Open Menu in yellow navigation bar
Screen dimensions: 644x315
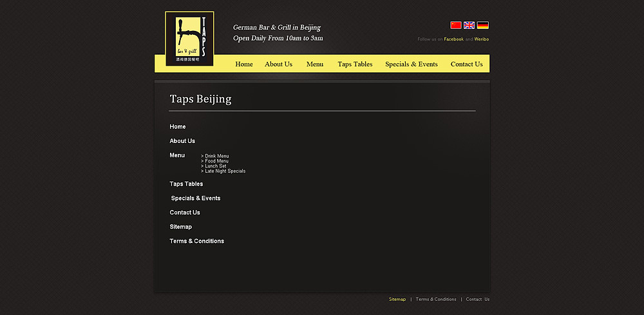tap(315, 64)
